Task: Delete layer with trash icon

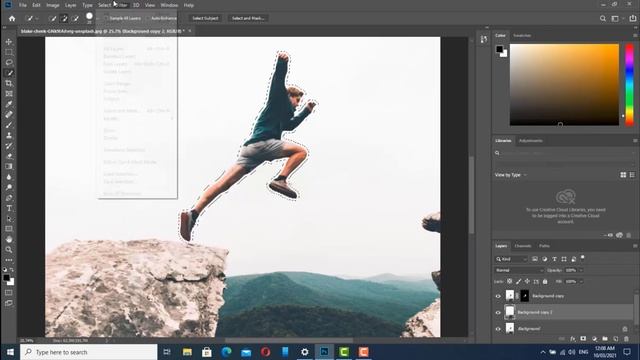Action: (627, 339)
